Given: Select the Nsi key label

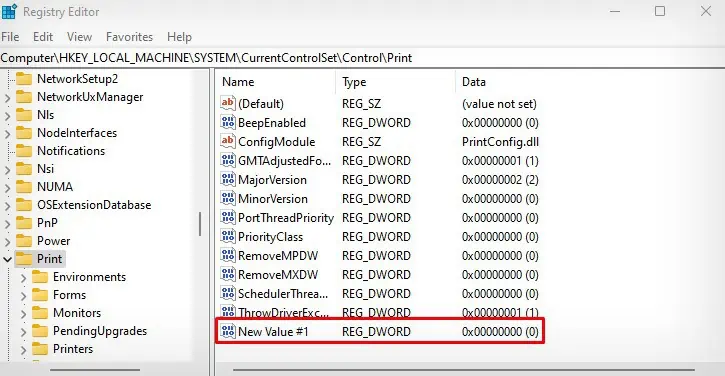Looking at the screenshot, I should tap(45, 169).
